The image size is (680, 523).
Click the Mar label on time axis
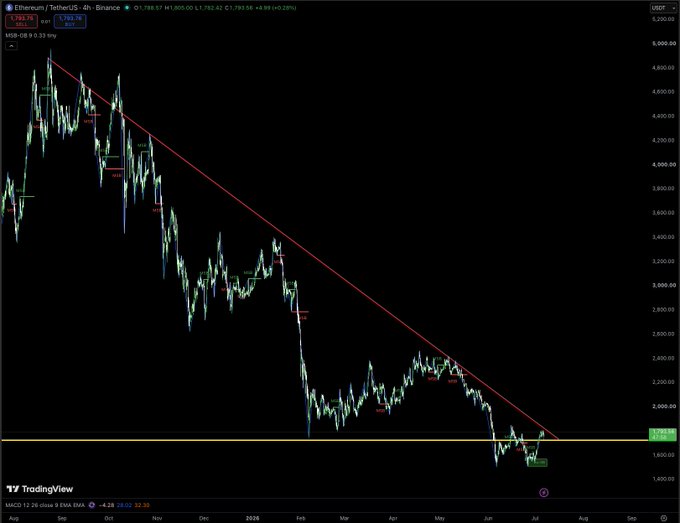coord(344,518)
